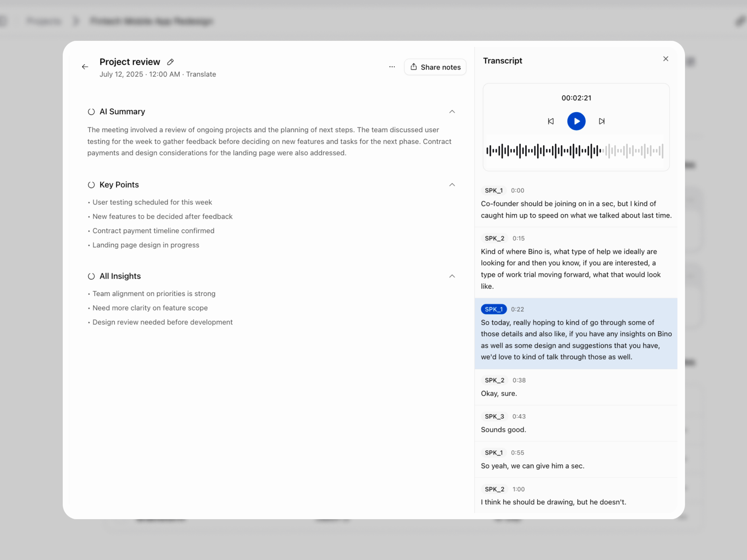Jump to the 0:43 timestamp
The height and width of the screenshot is (560, 747).
(519, 416)
